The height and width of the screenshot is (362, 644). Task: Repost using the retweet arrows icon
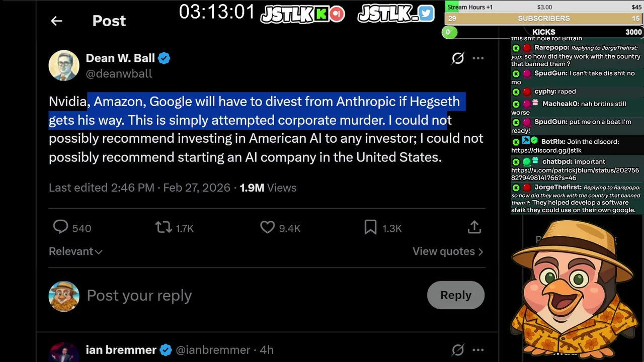[x=164, y=228]
